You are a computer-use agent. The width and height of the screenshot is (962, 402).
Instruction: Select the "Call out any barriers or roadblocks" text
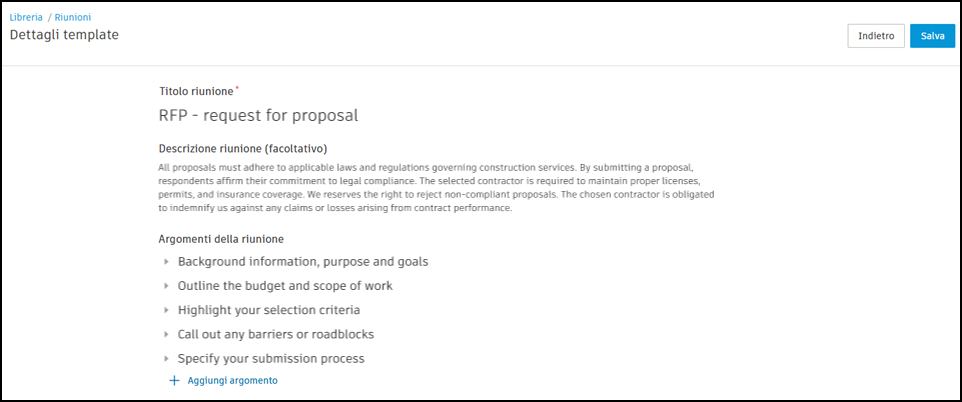point(276,334)
